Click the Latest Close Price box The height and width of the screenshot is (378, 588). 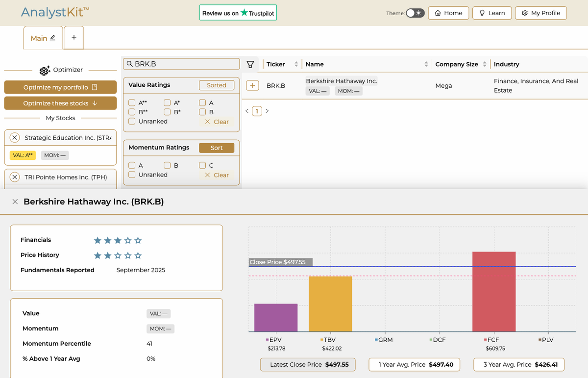click(308, 365)
